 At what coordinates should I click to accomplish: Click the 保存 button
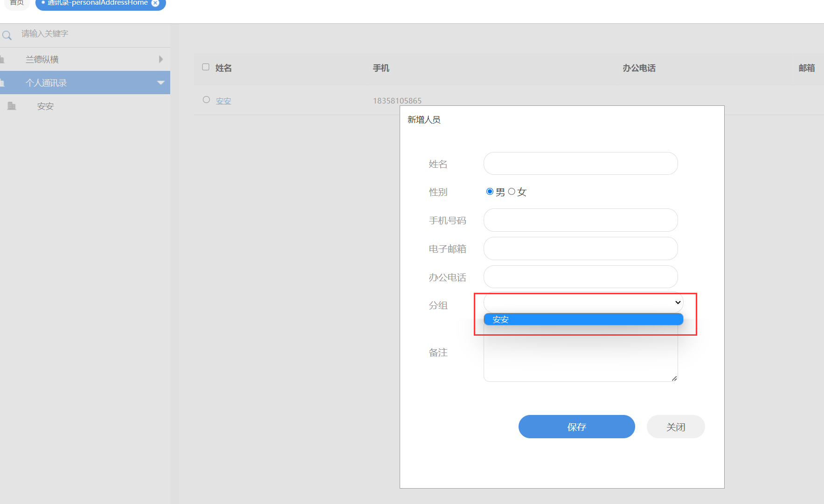[x=576, y=427]
